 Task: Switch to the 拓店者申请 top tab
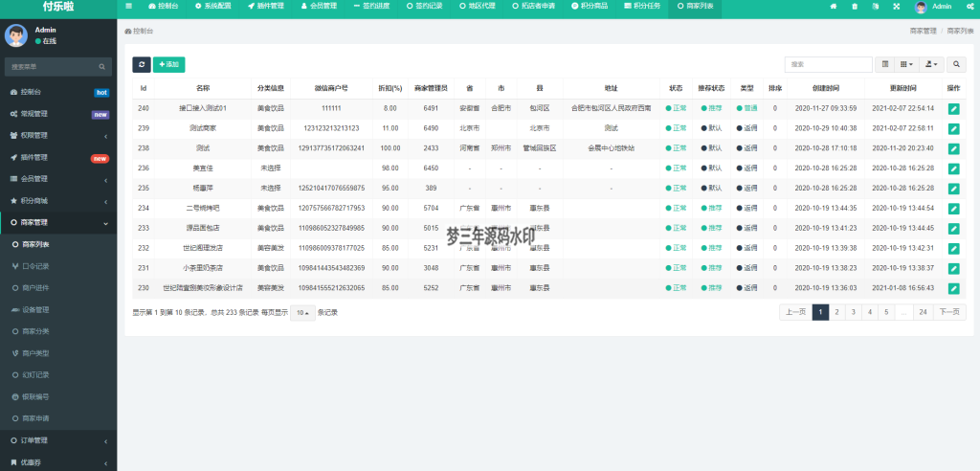click(534, 7)
